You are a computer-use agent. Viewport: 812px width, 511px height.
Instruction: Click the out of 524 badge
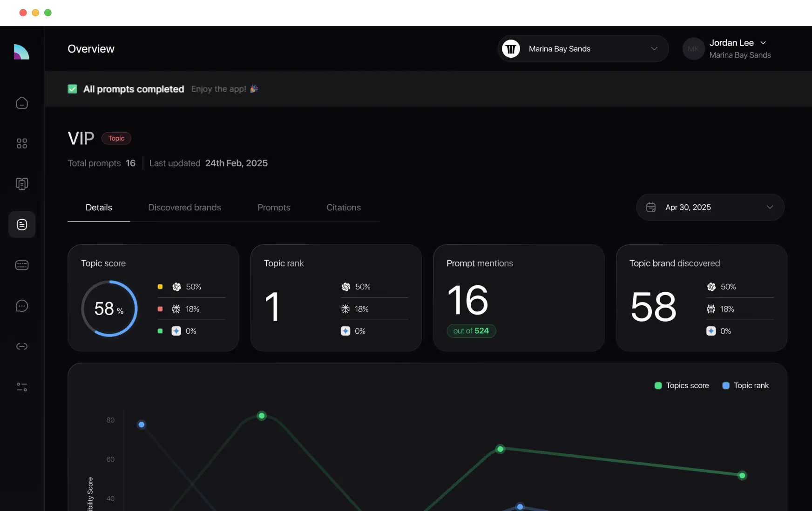tap(471, 330)
